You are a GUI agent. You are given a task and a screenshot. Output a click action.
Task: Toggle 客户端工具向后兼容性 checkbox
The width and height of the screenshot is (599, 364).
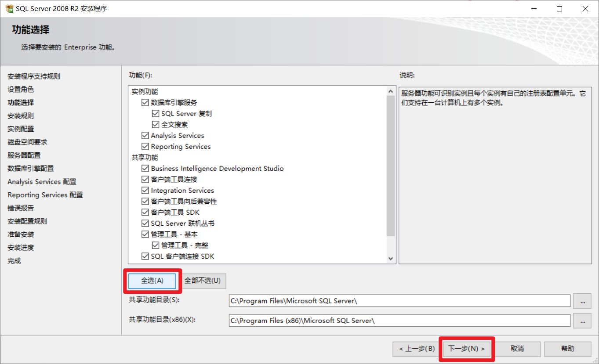click(145, 202)
